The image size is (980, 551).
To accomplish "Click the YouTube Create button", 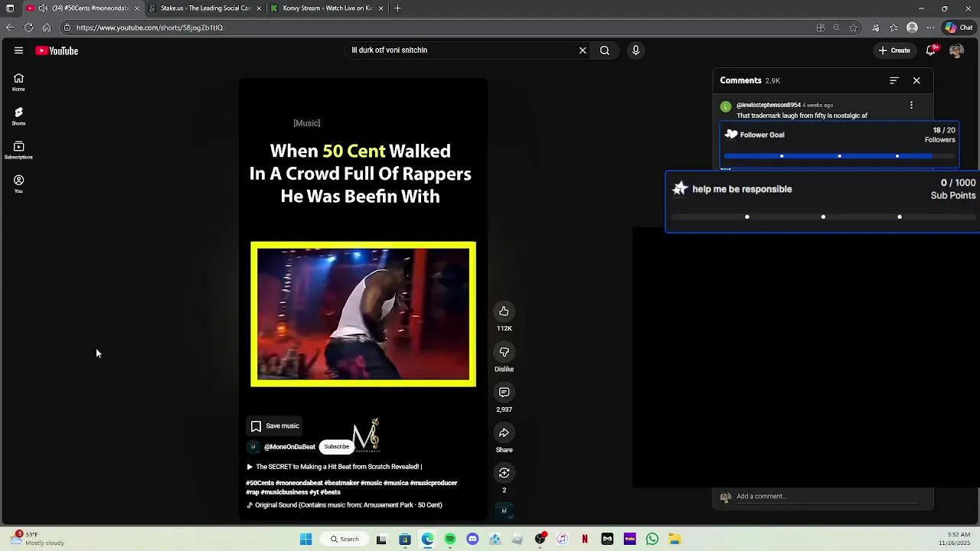I will tap(894, 51).
